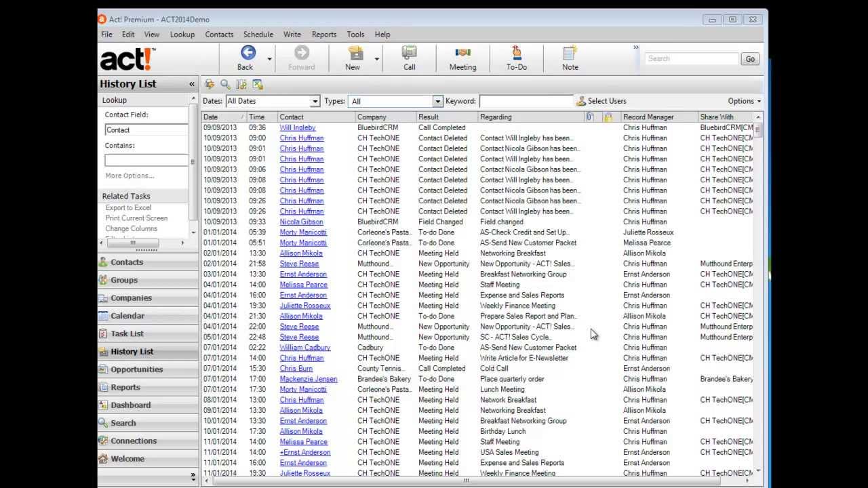The width and height of the screenshot is (868, 488).
Task: Open the Reports menu
Action: point(324,35)
